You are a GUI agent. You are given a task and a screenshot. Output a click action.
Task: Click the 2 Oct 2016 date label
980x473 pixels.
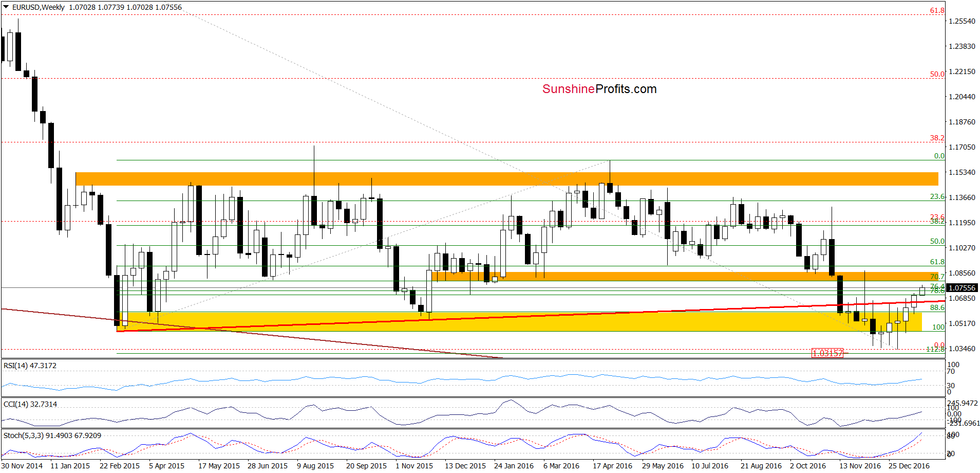[x=808, y=466]
